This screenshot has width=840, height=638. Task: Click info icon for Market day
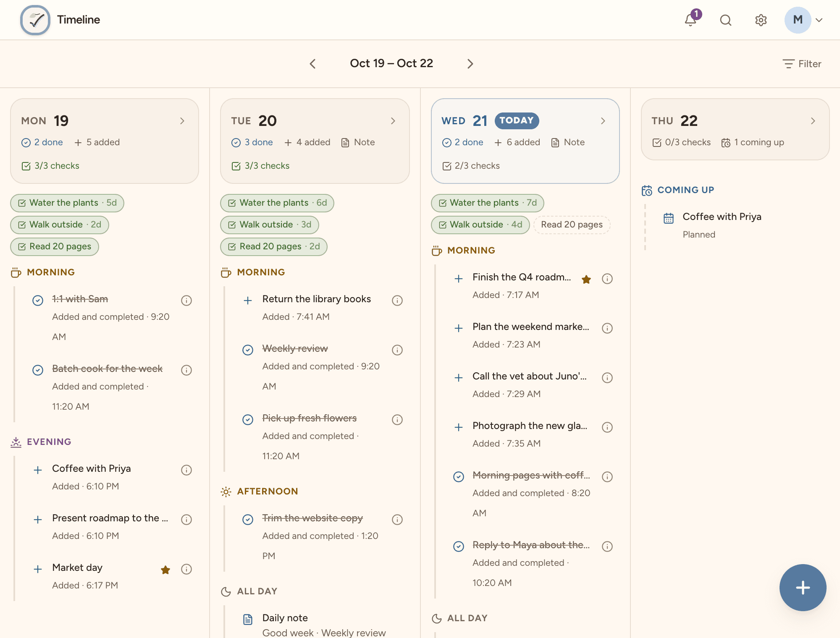(186, 569)
